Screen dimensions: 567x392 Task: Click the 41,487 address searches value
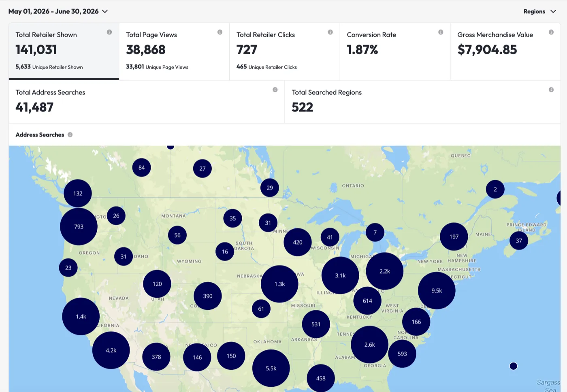click(x=34, y=107)
